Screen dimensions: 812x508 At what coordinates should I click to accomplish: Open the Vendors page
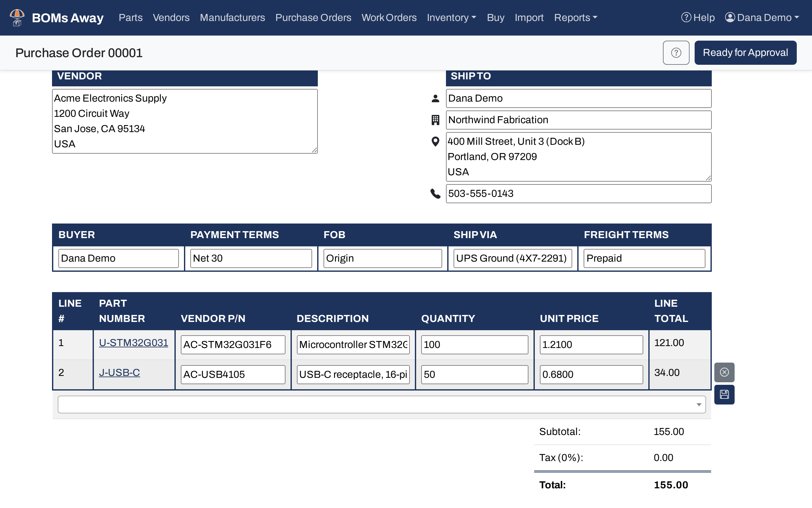pyautogui.click(x=171, y=17)
